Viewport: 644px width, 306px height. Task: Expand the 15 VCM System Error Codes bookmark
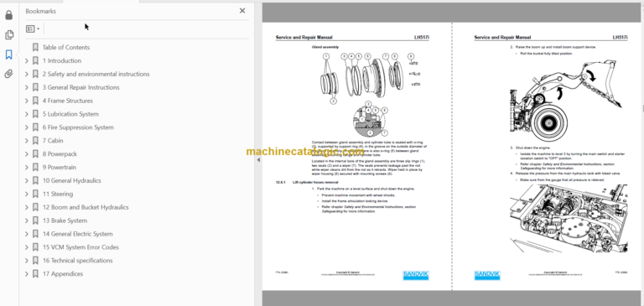tap(27, 247)
